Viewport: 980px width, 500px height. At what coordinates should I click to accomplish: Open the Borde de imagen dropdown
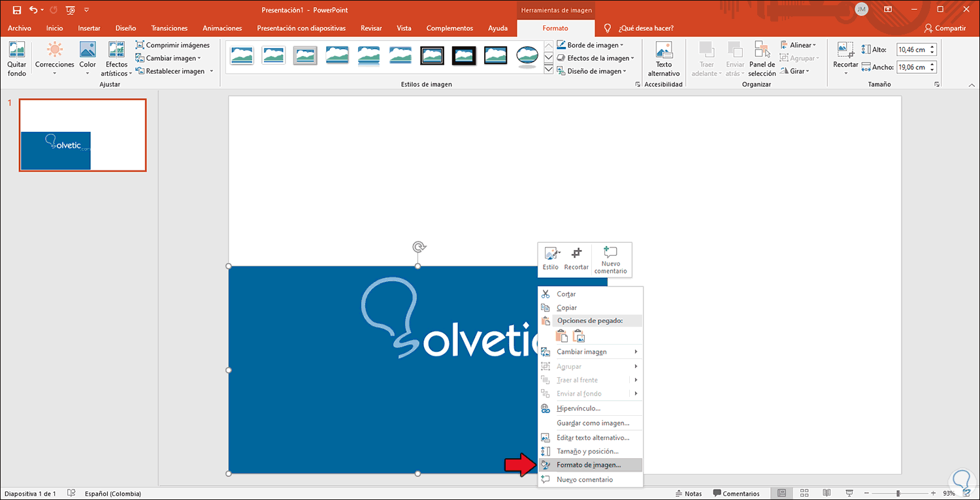[x=591, y=45]
